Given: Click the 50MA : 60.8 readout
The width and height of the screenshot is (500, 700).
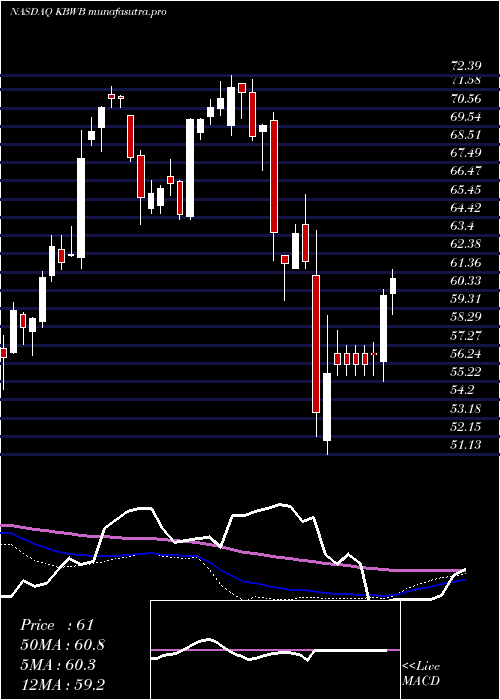Looking at the screenshot, I should click(x=63, y=645).
